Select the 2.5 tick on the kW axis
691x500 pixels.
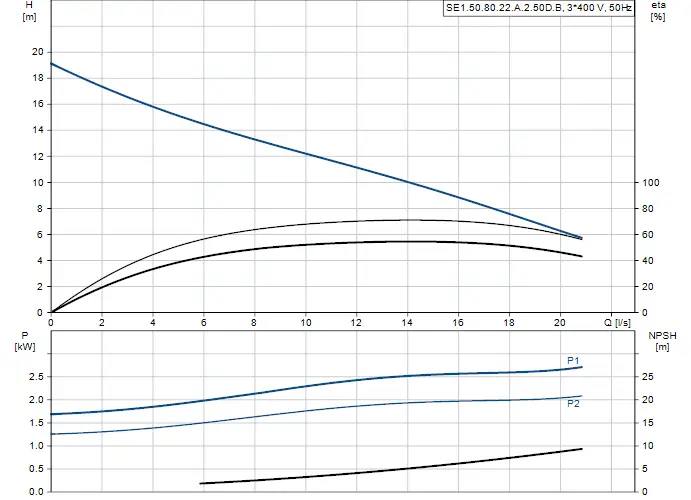pyautogui.click(x=36, y=377)
